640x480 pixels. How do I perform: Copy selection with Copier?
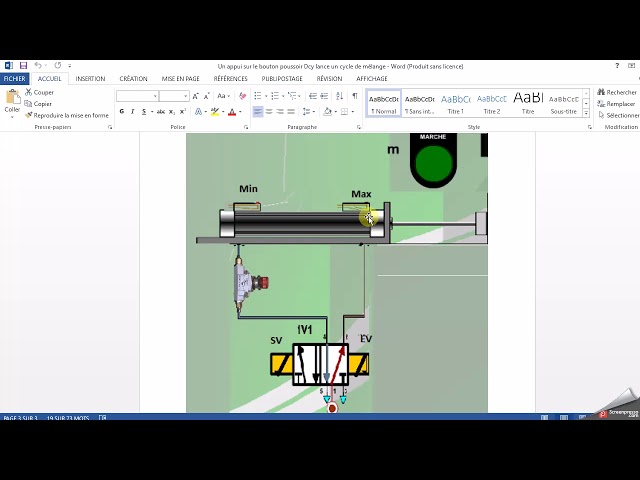pyautogui.click(x=38, y=104)
